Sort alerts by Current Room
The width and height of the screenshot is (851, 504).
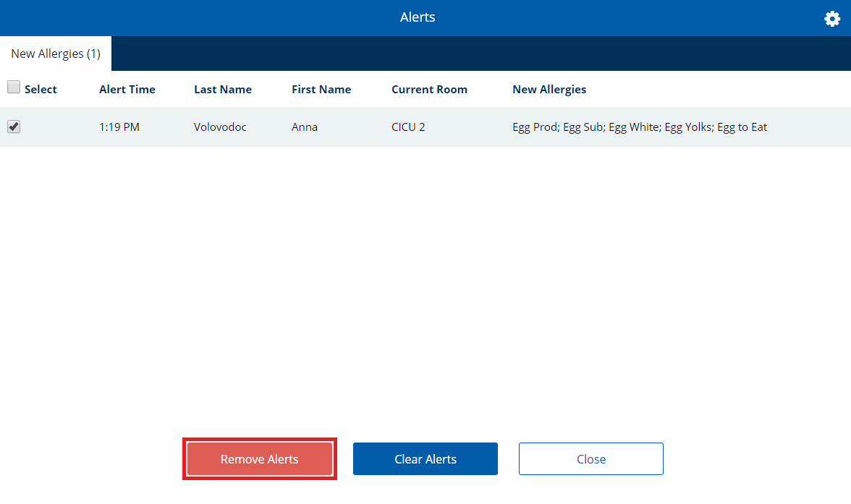point(429,89)
